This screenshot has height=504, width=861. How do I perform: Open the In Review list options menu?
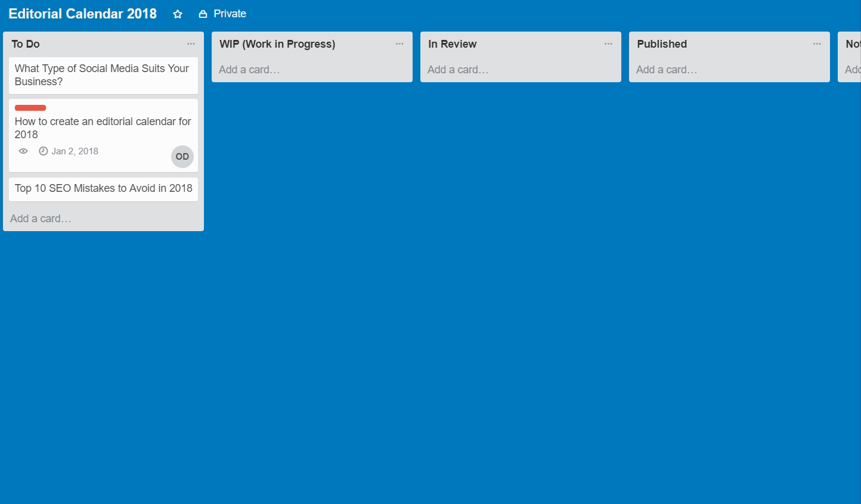point(608,43)
